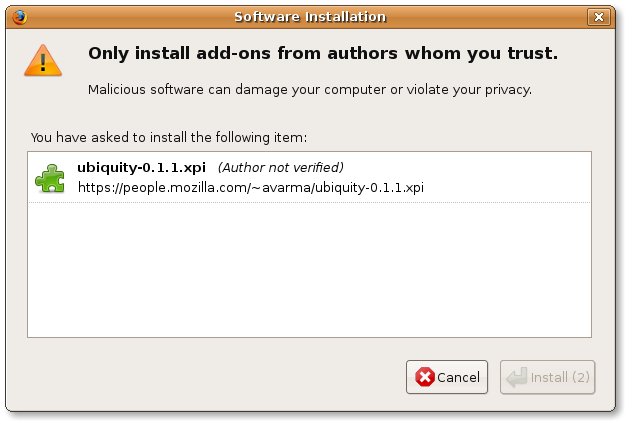Image resolution: width=625 pixels, height=421 pixels.
Task: Click the "Software Installation" title bar text
Action: (x=309, y=17)
